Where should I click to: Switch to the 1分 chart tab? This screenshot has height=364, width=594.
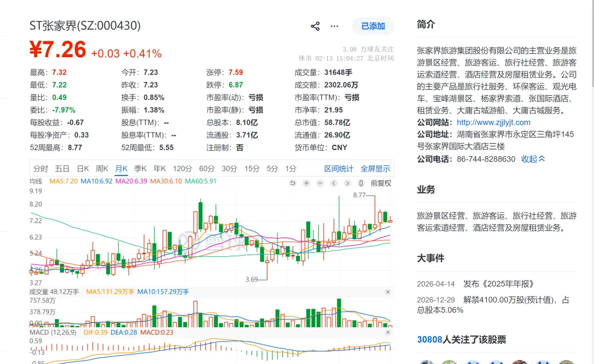pos(290,169)
